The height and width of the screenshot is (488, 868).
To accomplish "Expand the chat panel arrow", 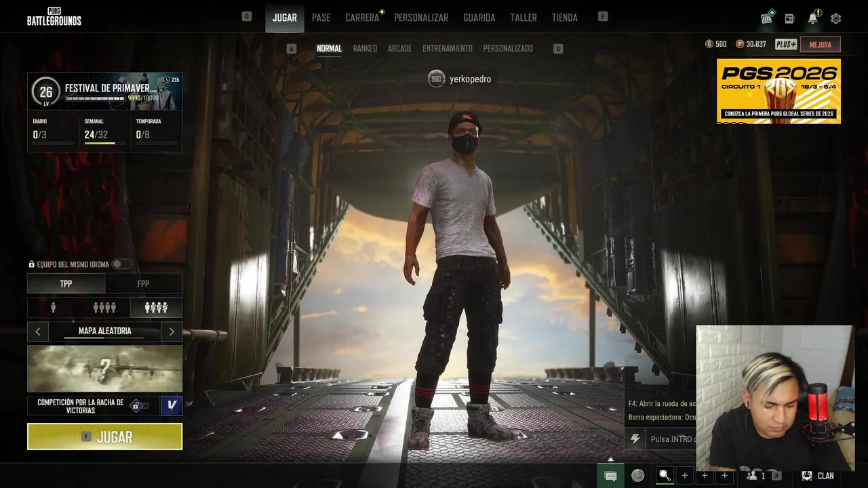I will tap(610, 460).
